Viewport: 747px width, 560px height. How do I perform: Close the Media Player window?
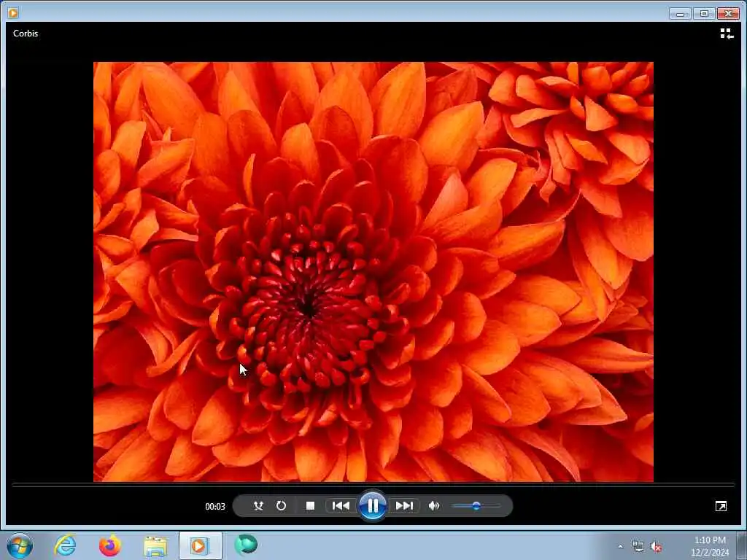pyautogui.click(x=728, y=14)
